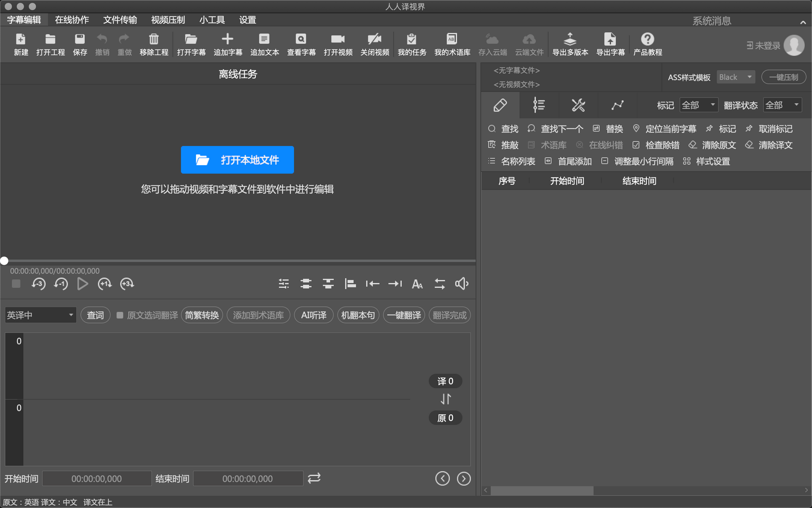Click the swap original/translation arrows icon
The image size is (812, 508).
[x=445, y=399]
